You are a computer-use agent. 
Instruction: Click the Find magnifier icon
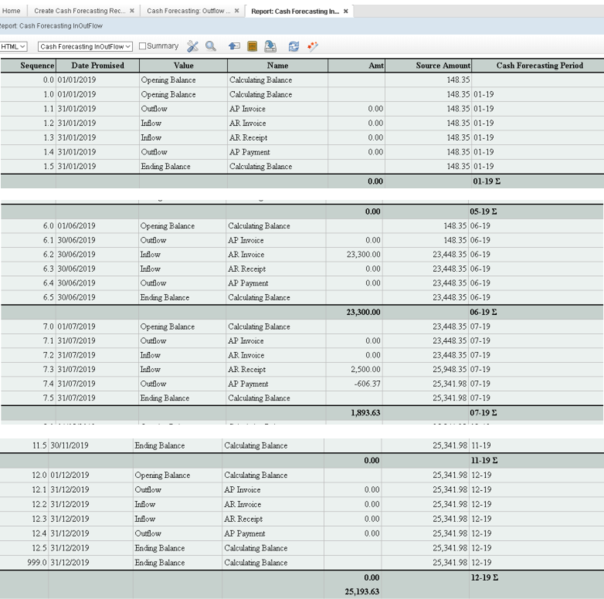coord(211,46)
